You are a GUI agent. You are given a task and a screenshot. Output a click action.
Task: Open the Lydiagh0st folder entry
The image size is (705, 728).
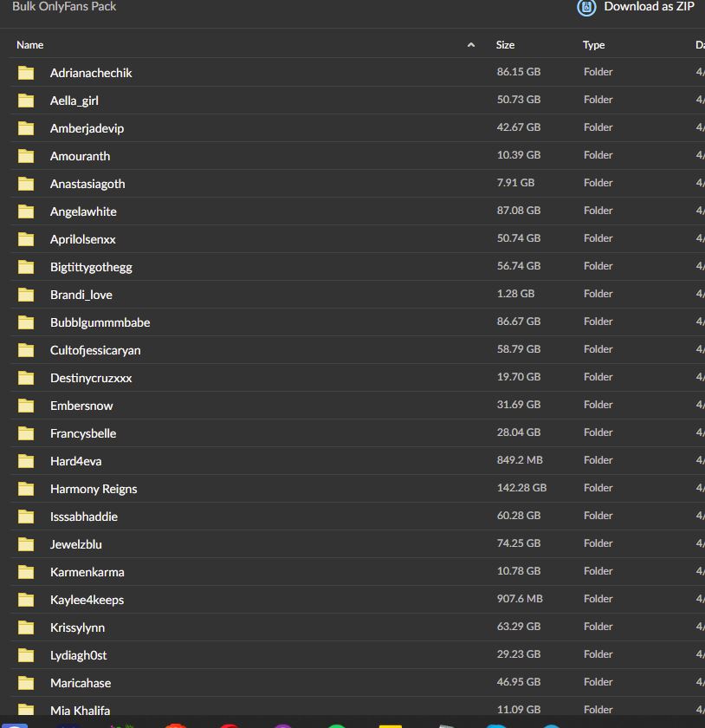(78, 655)
